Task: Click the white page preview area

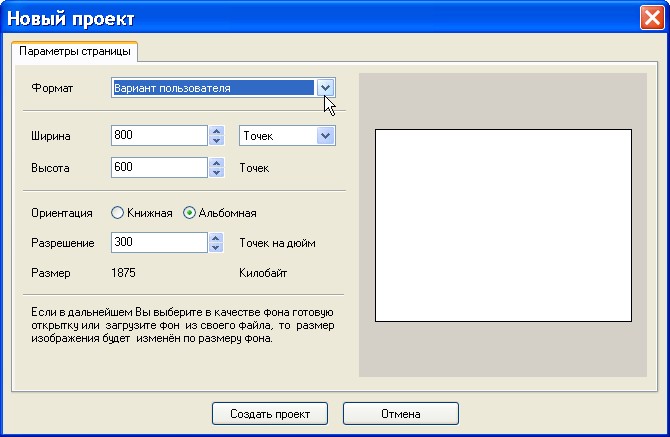Action: pyautogui.click(x=503, y=225)
